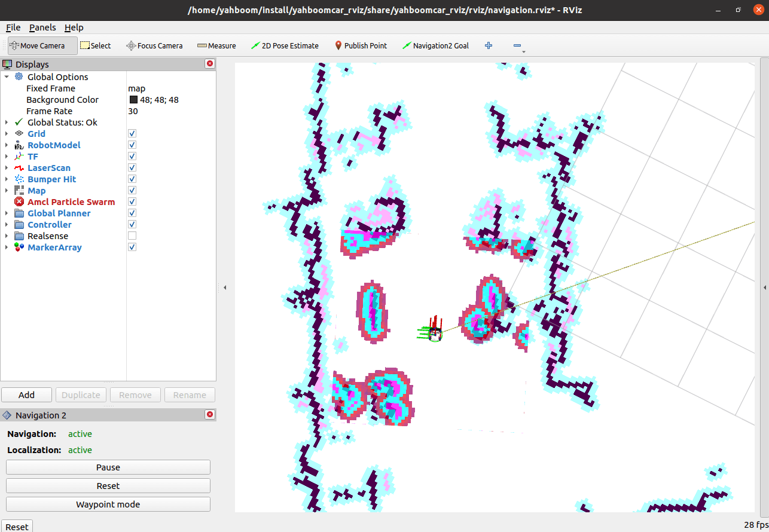Viewport: 769px width, 532px height.
Task: Expand the Global Planner tree item
Action: point(7,213)
